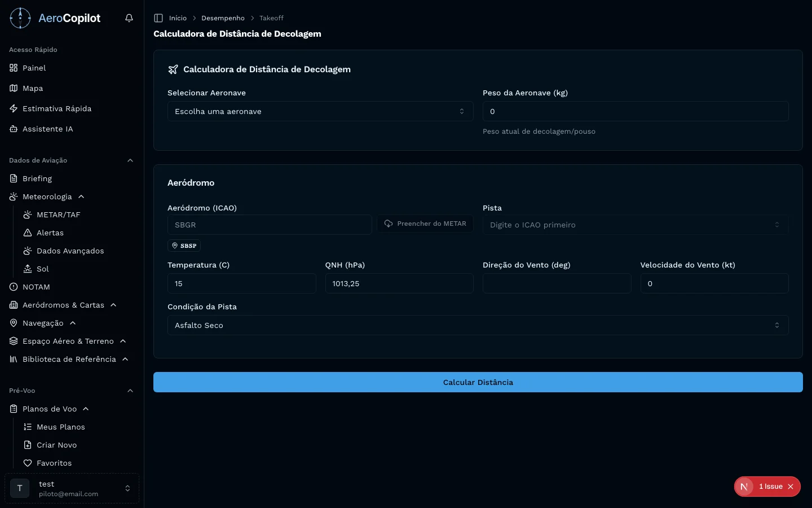Click the Aeródromo ICAO input field
Screen dimensions: 812x508
(270, 225)
